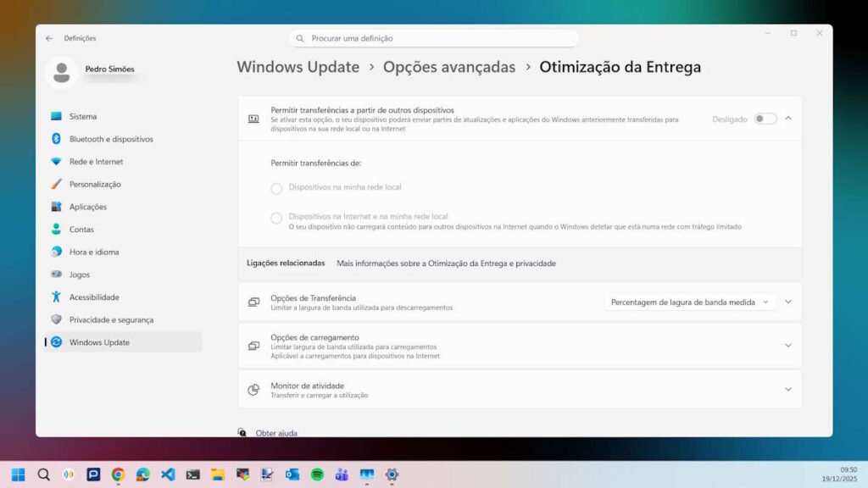868x488 pixels.
Task: Launch Spotify from the taskbar
Action: click(x=317, y=474)
